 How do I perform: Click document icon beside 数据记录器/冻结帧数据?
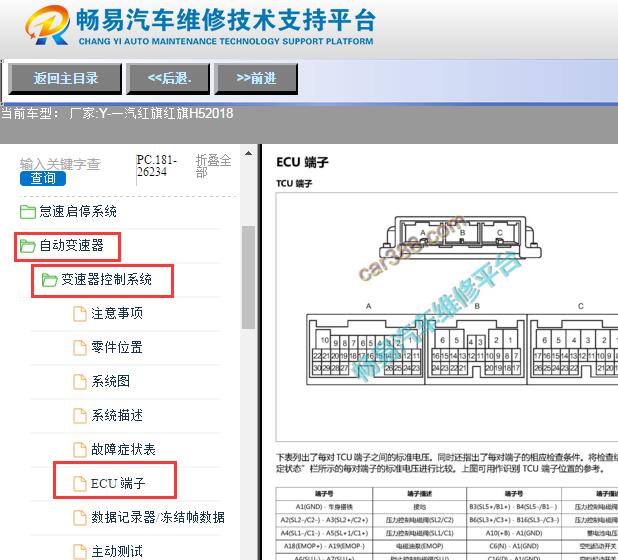(80, 517)
